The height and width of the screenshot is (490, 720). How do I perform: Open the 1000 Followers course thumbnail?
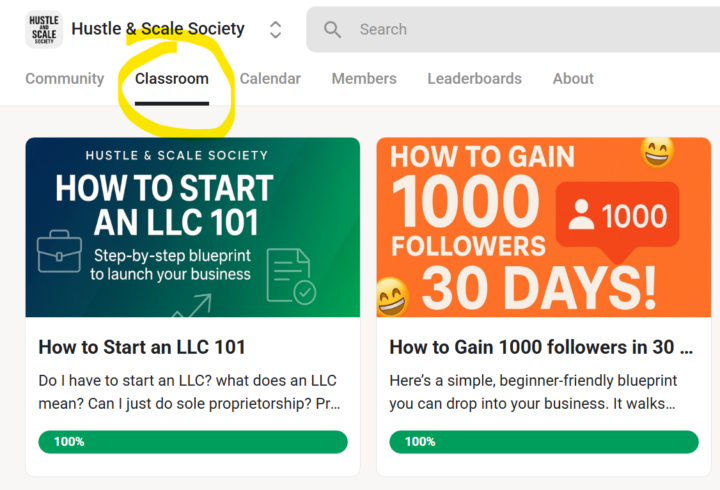pos(543,227)
